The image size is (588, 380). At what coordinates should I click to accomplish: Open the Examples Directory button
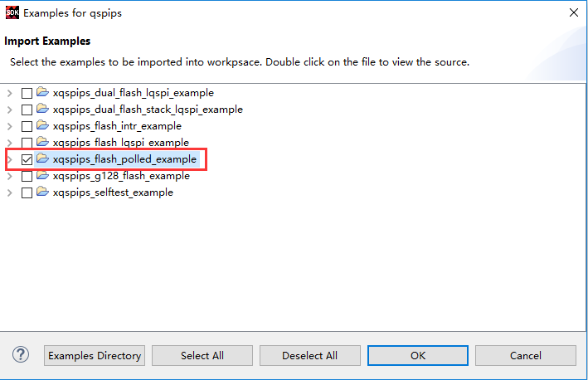(x=95, y=355)
